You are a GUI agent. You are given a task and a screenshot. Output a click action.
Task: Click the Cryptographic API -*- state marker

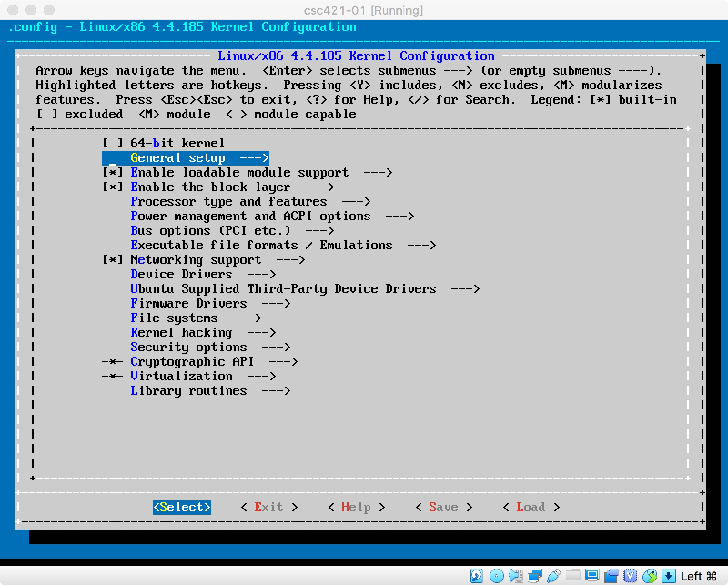[112, 362]
